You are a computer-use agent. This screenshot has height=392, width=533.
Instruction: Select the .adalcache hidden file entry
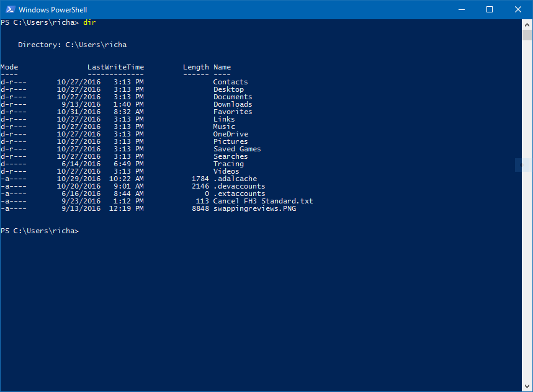pyautogui.click(x=236, y=178)
